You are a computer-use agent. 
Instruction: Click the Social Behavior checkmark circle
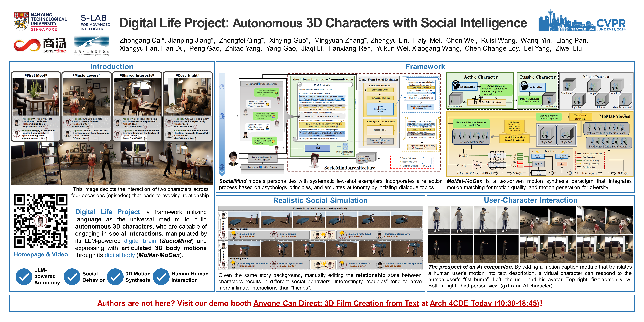coord(72,276)
